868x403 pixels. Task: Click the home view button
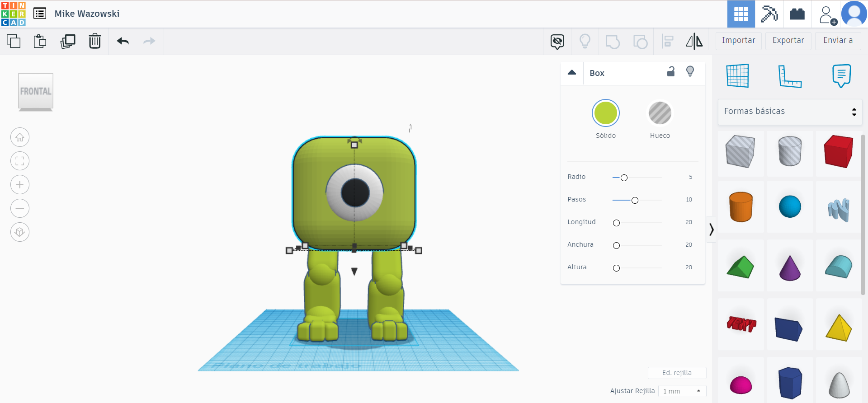coord(20,137)
